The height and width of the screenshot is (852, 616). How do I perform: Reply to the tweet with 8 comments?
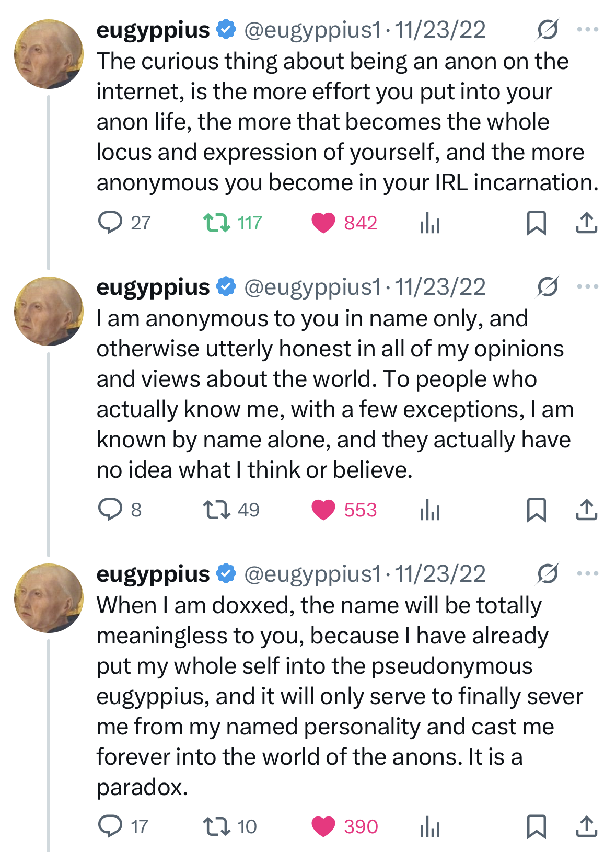(x=111, y=510)
